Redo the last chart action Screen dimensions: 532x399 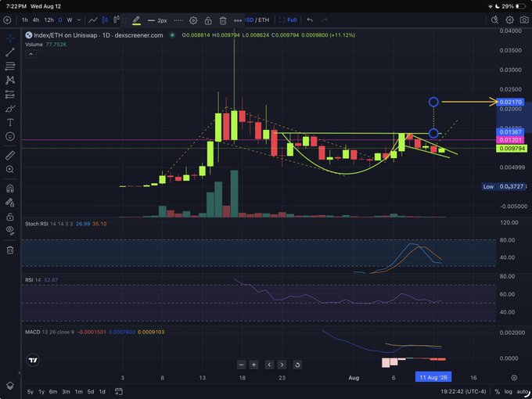pos(325,20)
